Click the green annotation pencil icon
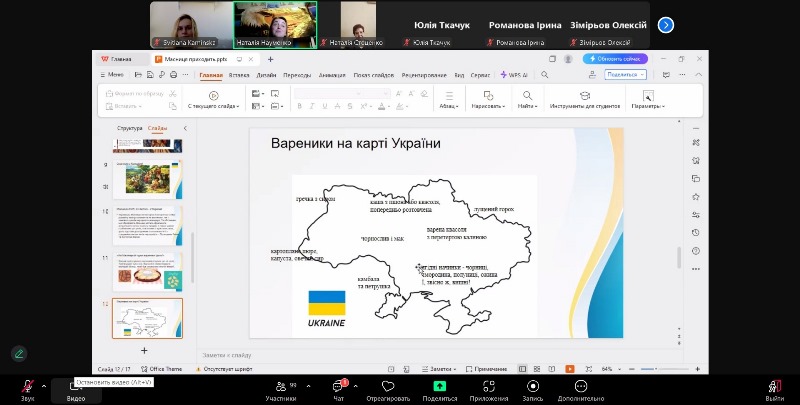The image size is (800, 405). (x=19, y=353)
